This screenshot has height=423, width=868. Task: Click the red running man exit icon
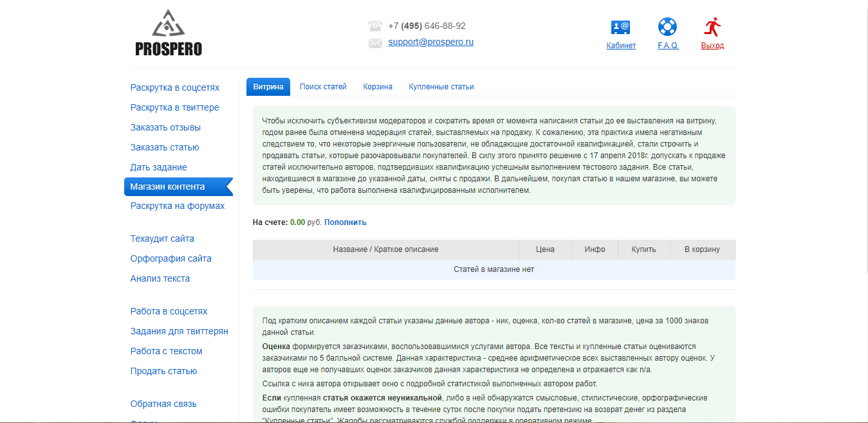click(x=712, y=27)
